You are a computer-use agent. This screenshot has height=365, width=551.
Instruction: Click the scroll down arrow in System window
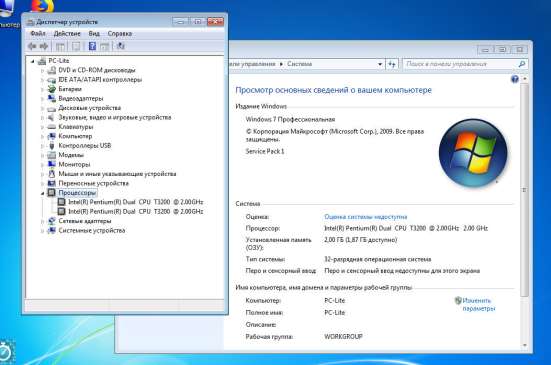click(x=525, y=345)
